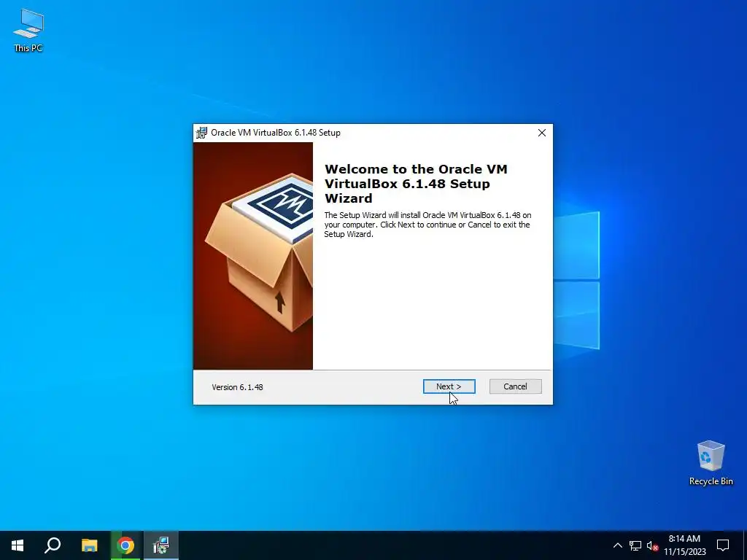The image size is (747, 560).
Task: Click the muted volume tray icon
Action: [x=652, y=545]
